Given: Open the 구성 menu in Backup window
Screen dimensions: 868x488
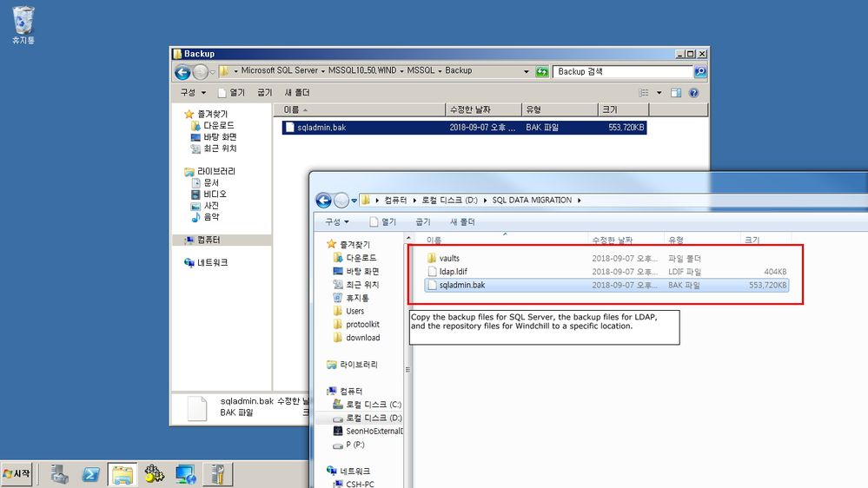Looking at the screenshot, I should tap(193, 92).
